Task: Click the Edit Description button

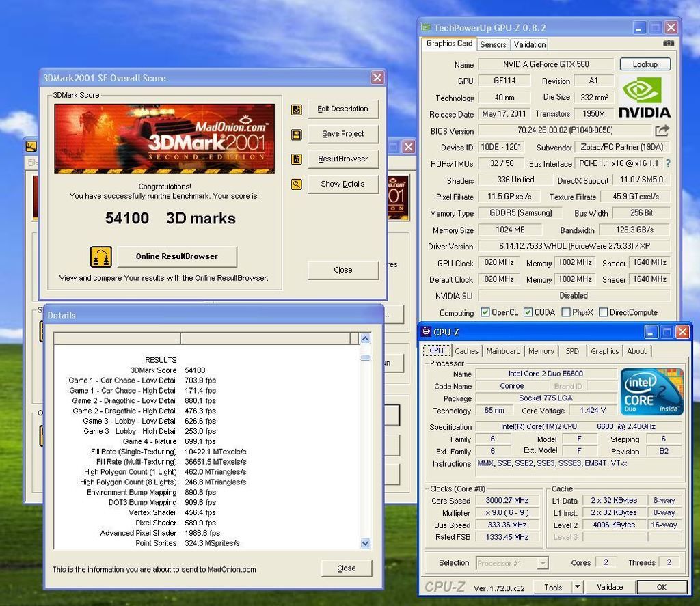Action: coord(343,109)
